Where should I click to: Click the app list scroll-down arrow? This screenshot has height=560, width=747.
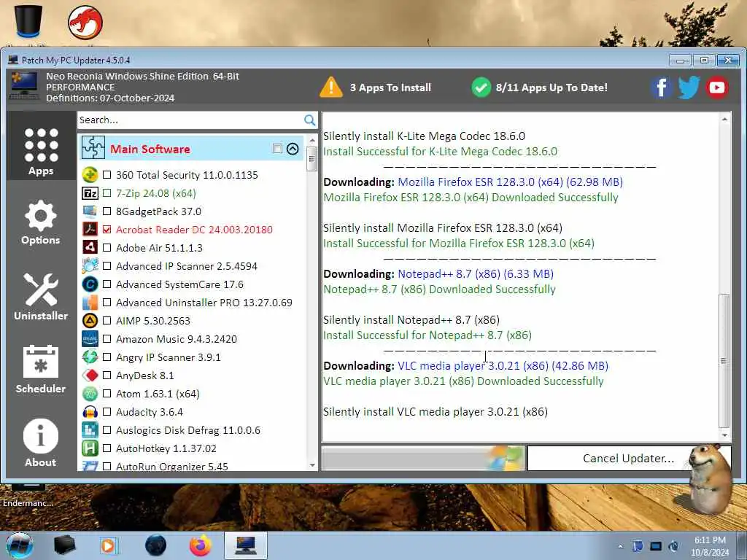(x=312, y=465)
